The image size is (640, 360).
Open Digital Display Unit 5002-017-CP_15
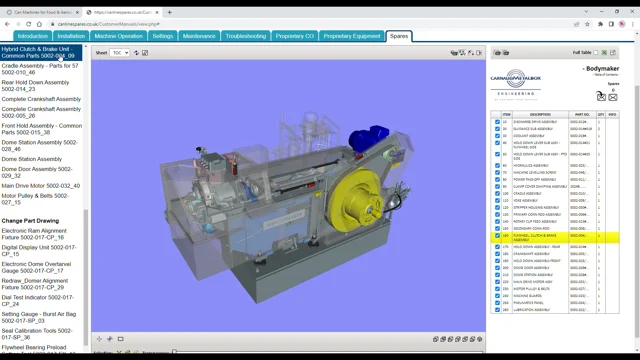click(39, 251)
